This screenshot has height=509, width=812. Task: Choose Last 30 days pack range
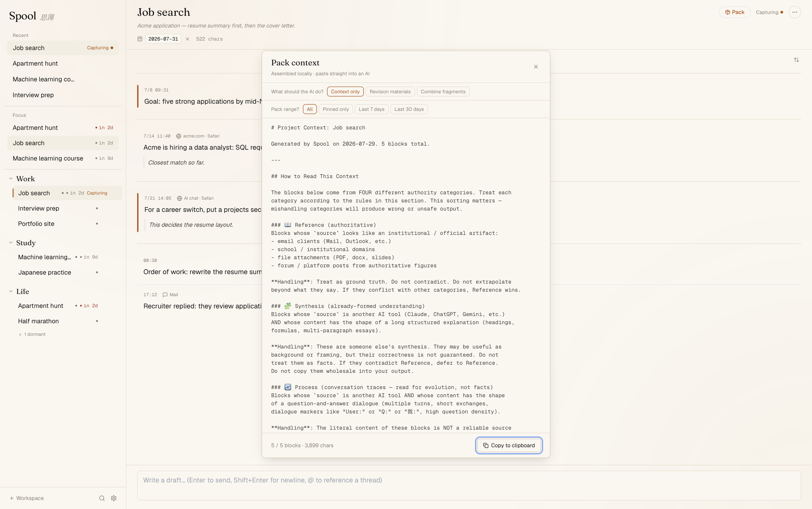pos(409,109)
